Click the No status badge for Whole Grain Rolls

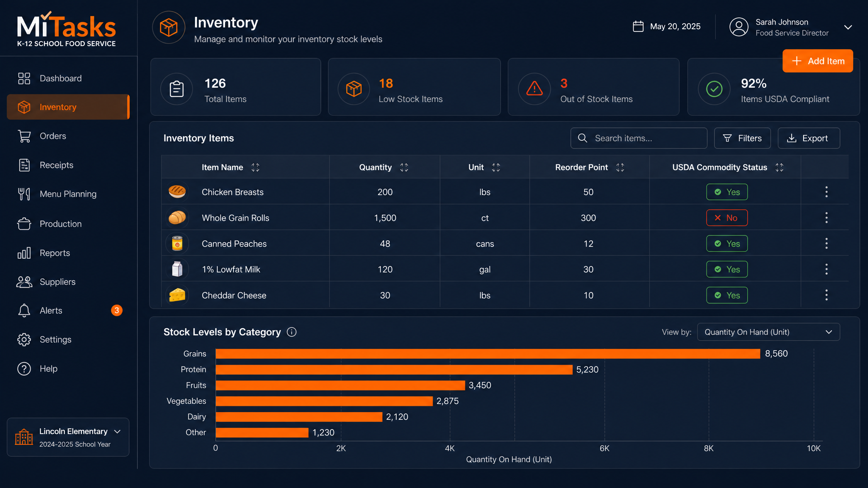tap(727, 218)
